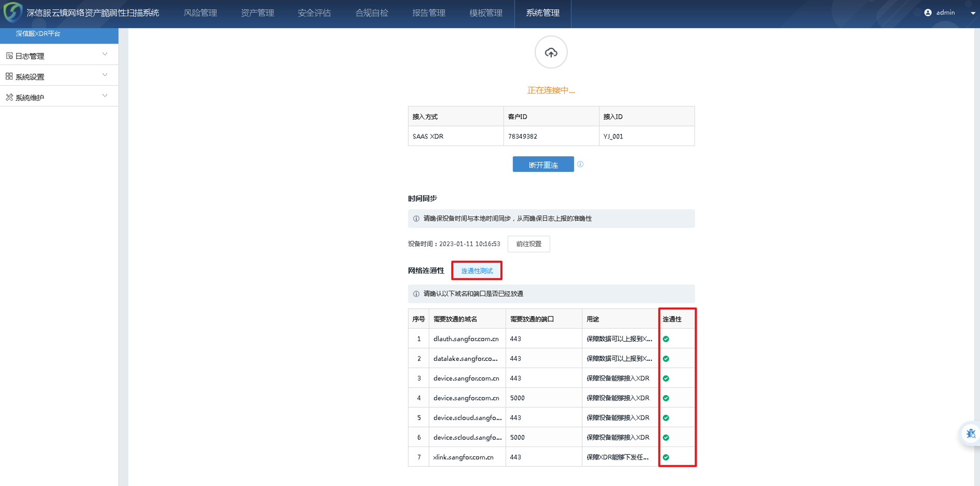Click the Sangfor shield logo icon
Viewport: 980px width, 486px height.
coord(12,12)
